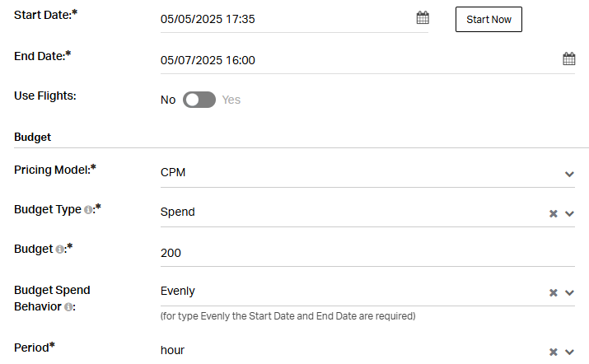The width and height of the screenshot is (589, 364).
Task: Expand the Period dropdown arrow
Action: (x=569, y=352)
